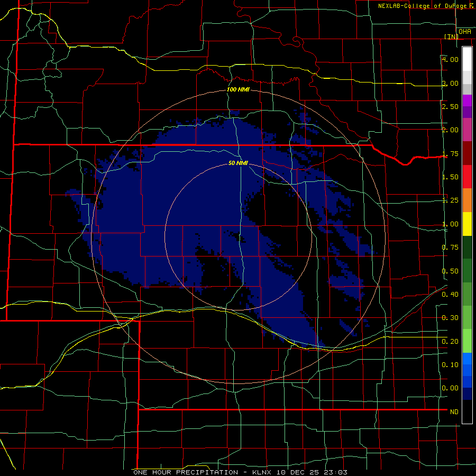Select the bright purple legend swatch
476x476 pixels.
click(x=467, y=100)
